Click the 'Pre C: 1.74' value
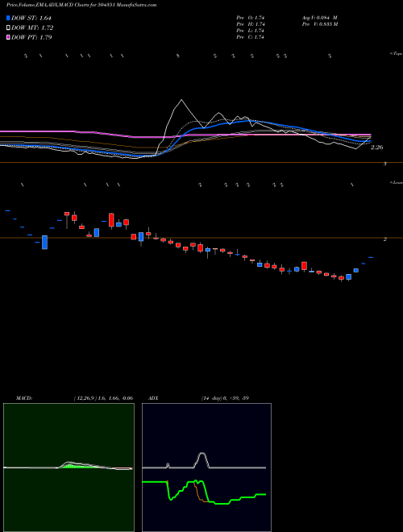The height and width of the screenshot is (532, 403). tap(251, 37)
